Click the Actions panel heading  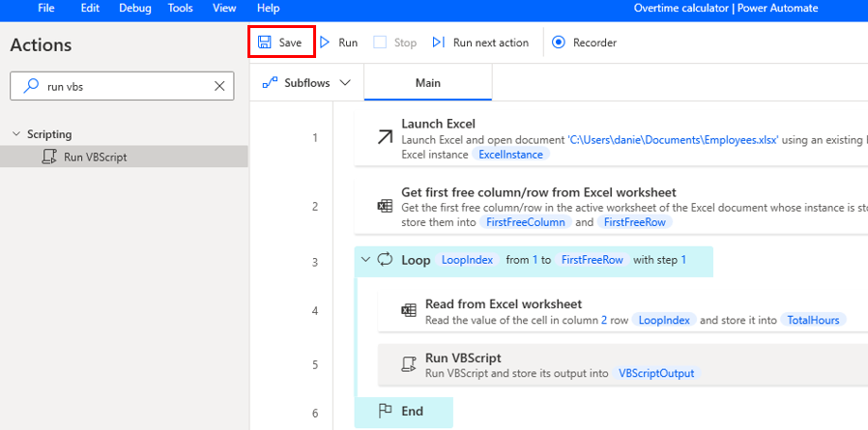point(41,44)
